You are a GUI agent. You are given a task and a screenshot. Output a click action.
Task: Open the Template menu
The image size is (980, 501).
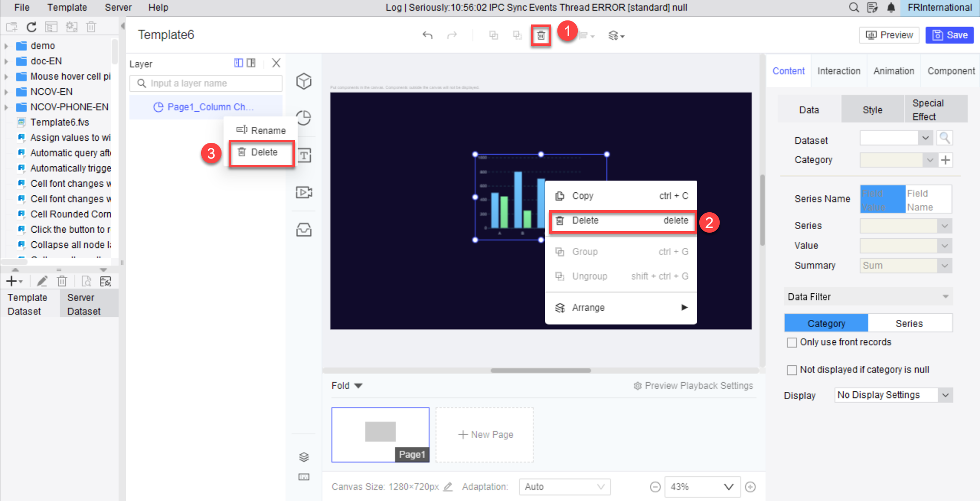tap(67, 8)
